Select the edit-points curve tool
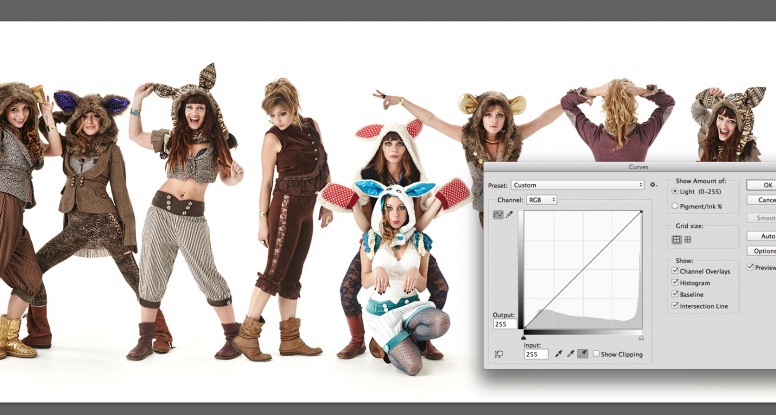This screenshot has height=415, width=776. pyautogui.click(x=498, y=215)
